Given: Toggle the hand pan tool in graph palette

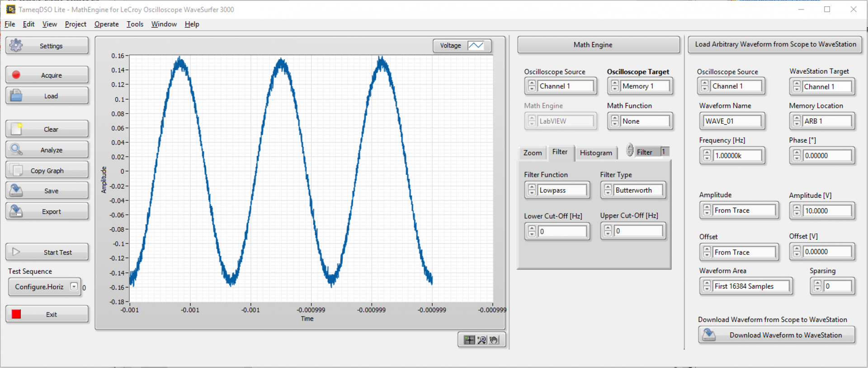Looking at the screenshot, I should [494, 340].
